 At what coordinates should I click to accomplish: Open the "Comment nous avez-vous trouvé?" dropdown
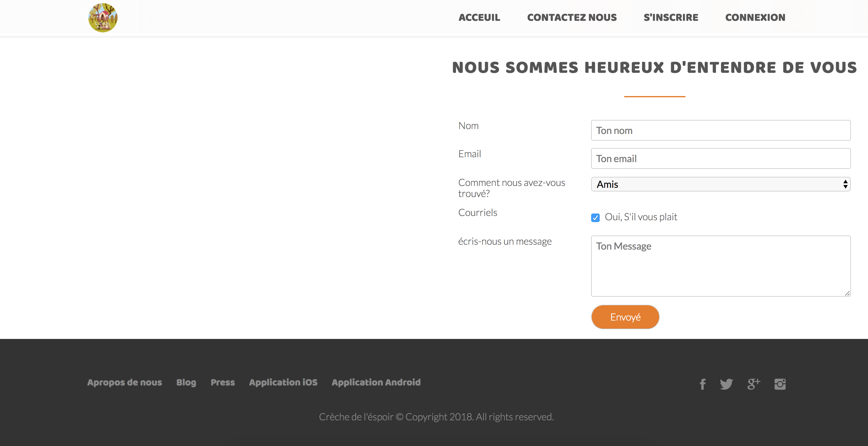coord(721,184)
